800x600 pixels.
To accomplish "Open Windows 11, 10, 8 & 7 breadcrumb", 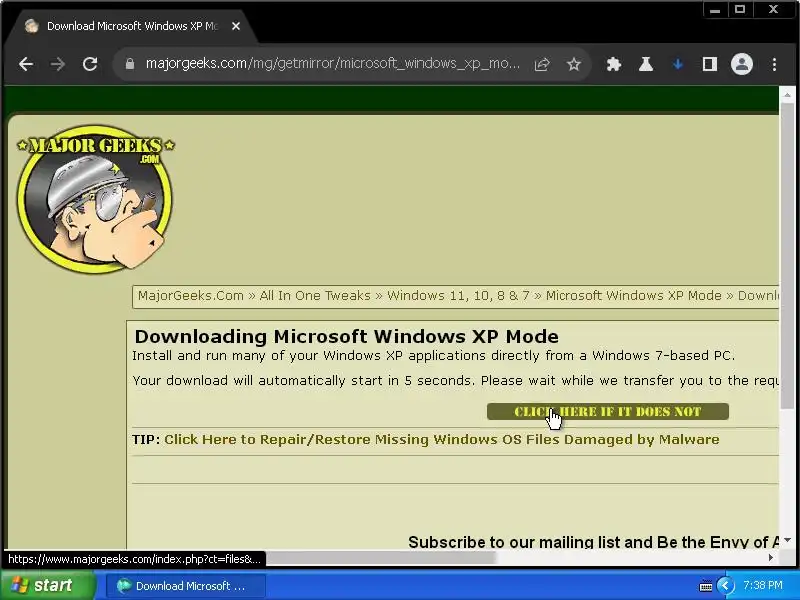I will [458, 296].
